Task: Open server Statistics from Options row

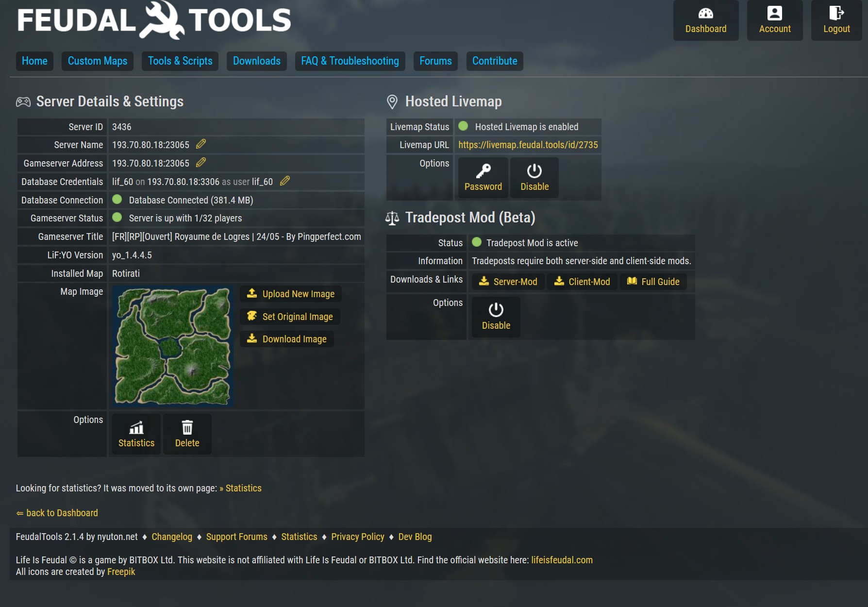Action: pos(136,434)
